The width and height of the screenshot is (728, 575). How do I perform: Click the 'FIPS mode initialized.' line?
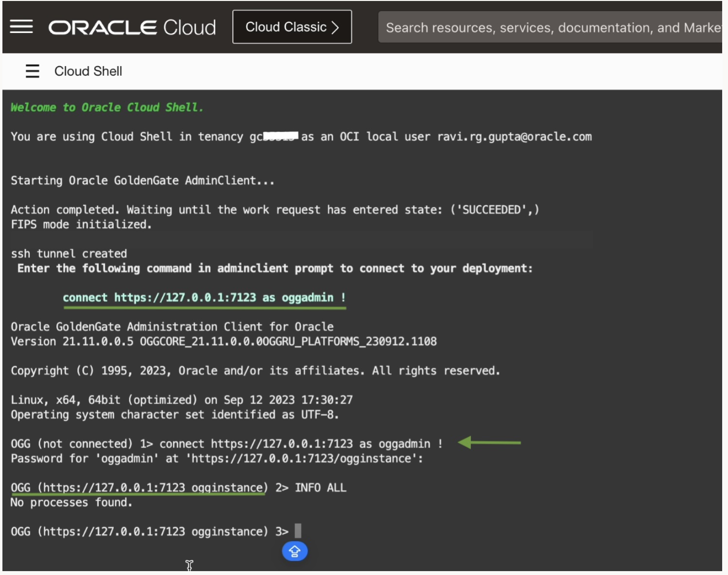click(81, 224)
